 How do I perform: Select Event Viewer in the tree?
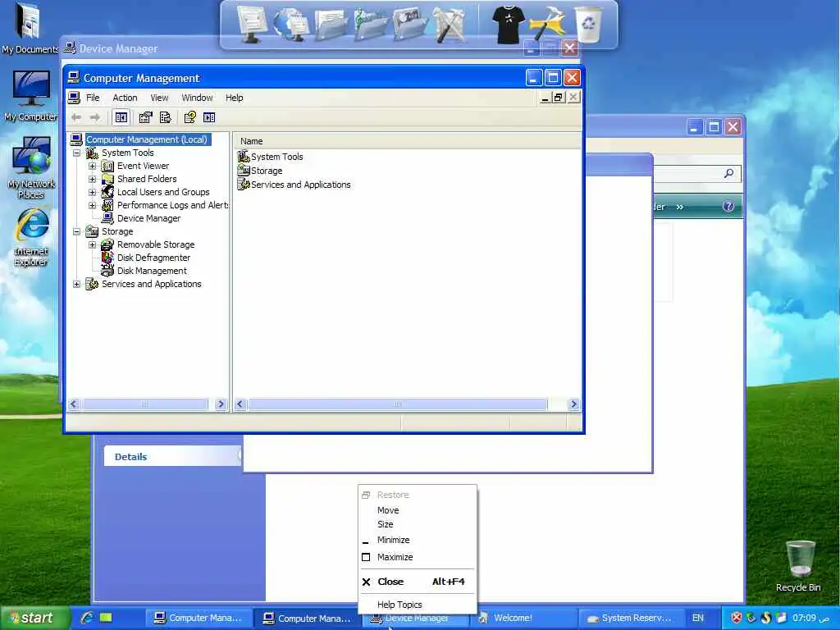[x=143, y=166]
